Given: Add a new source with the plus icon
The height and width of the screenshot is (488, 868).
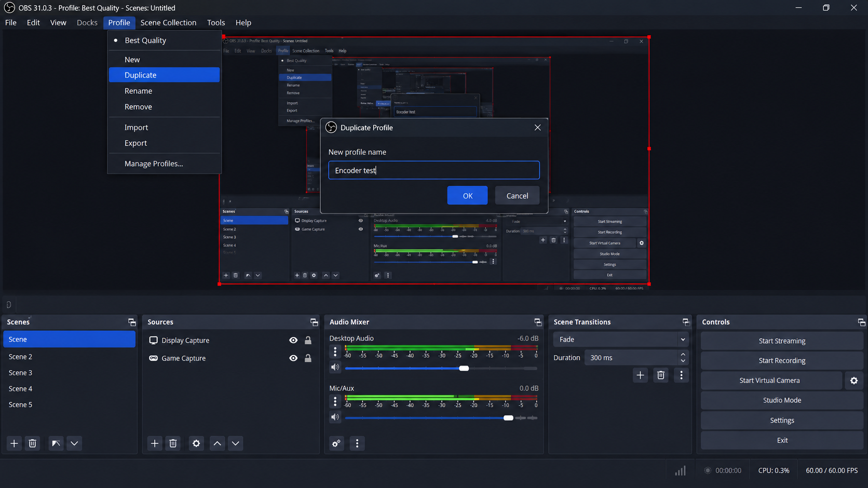Looking at the screenshot, I should 155,443.
